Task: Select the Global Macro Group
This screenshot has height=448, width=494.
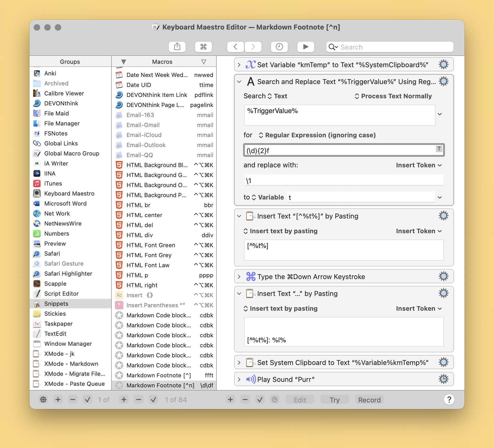Action: click(70, 153)
